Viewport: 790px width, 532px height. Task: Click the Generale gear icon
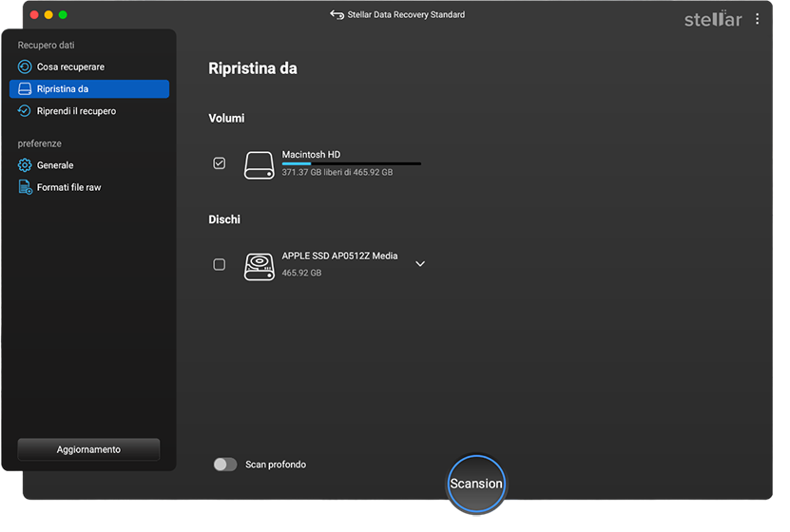click(x=24, y=165)
